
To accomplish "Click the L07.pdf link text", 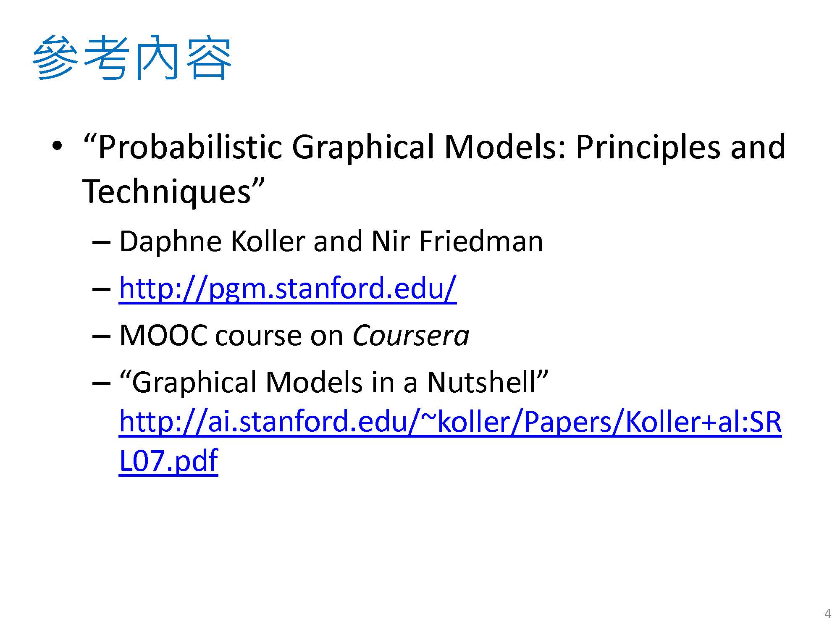I will click(168, 461).
